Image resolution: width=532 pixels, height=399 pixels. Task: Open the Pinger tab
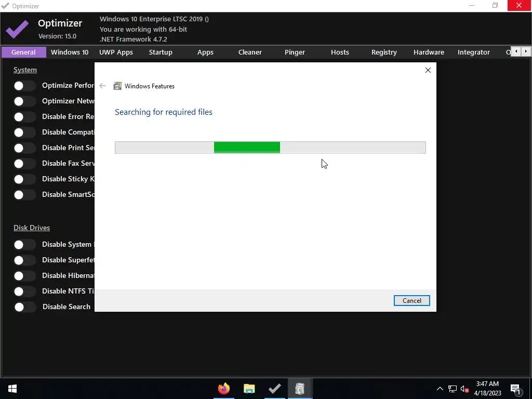pos(295,52)
